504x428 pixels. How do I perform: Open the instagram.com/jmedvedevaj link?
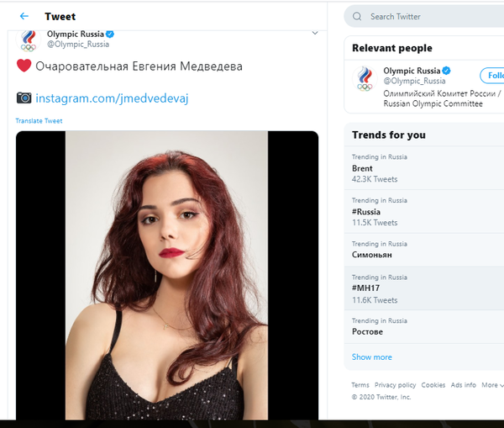pyautogui.click(x=112, y=98)
